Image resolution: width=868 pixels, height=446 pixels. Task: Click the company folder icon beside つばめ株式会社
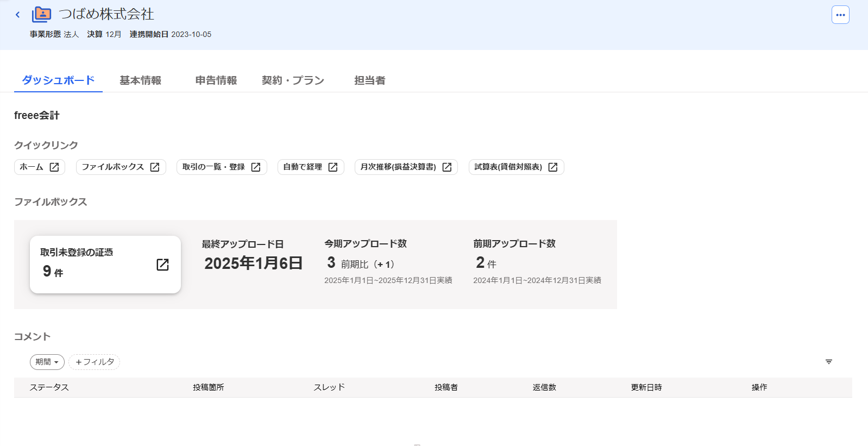point(41,14)
